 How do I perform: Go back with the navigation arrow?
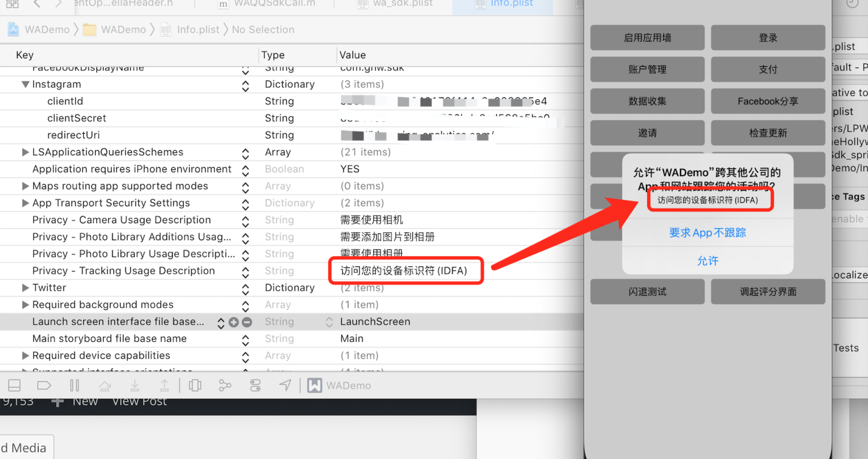click(x=37, y=4)
